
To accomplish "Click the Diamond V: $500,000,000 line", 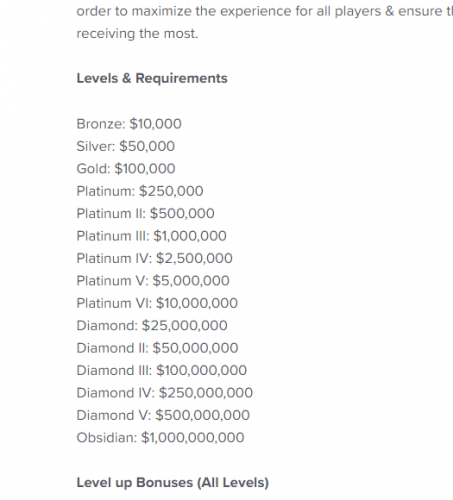I will click(x=163, y=415).
